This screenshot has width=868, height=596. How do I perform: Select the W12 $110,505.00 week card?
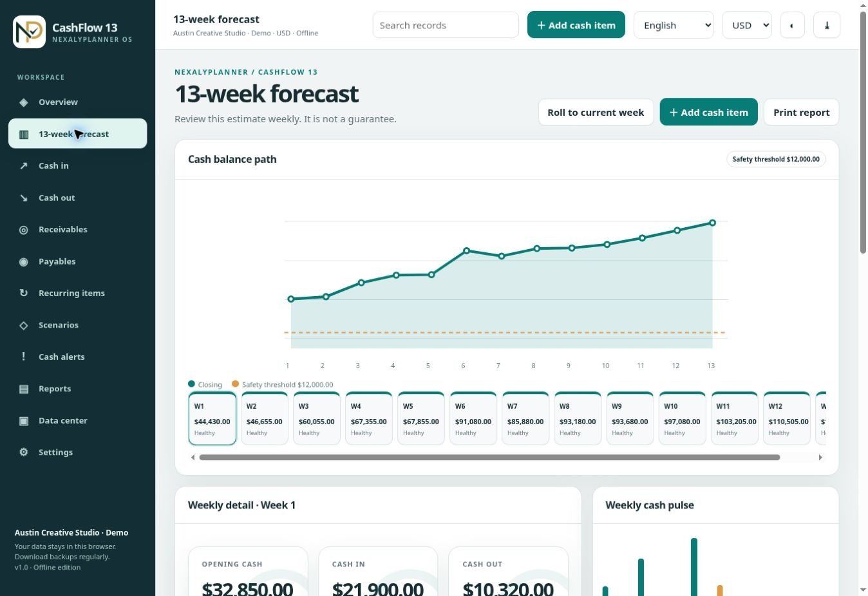786,418
